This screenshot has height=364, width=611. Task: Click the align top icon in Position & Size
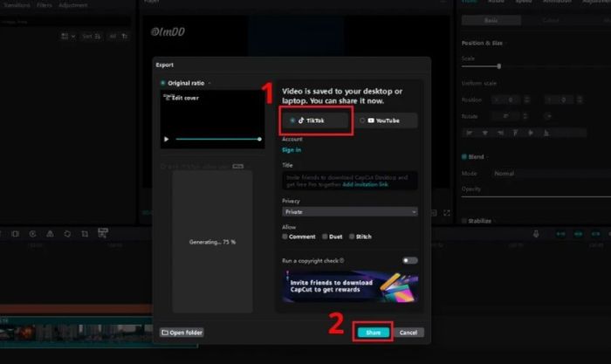516,133
